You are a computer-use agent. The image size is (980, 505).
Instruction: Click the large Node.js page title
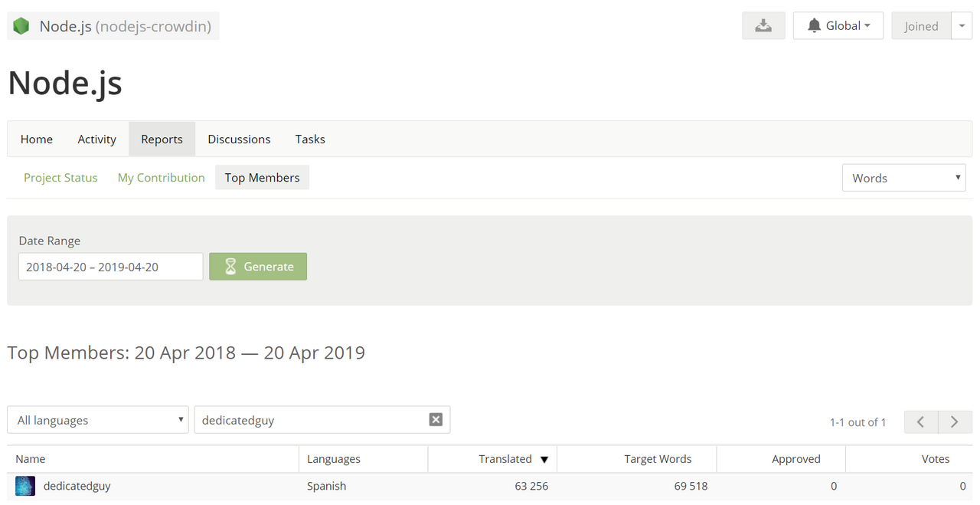click(65, 82)
